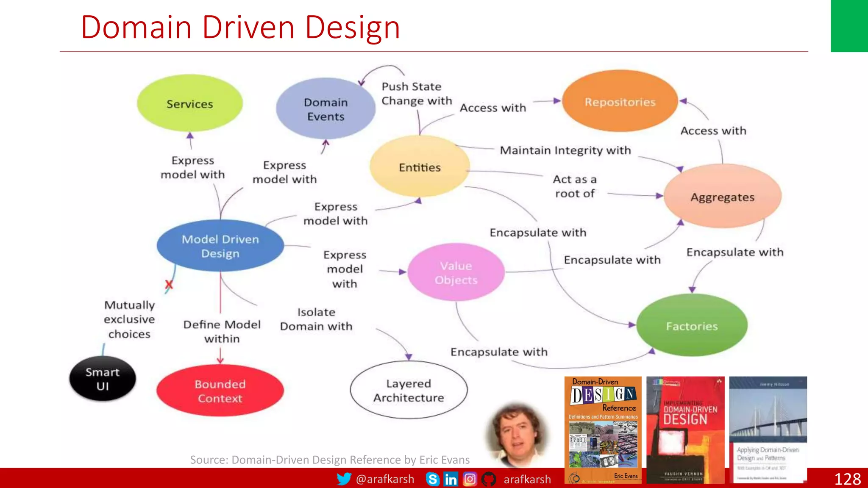
Task: Click the Access with label above Aggregates
Action: (713, 130)
